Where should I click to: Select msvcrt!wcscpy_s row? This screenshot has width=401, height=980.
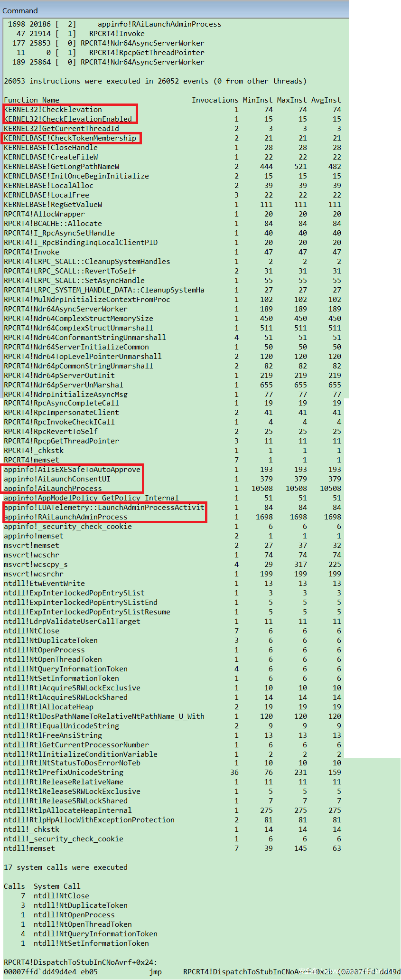click(172, 564)
